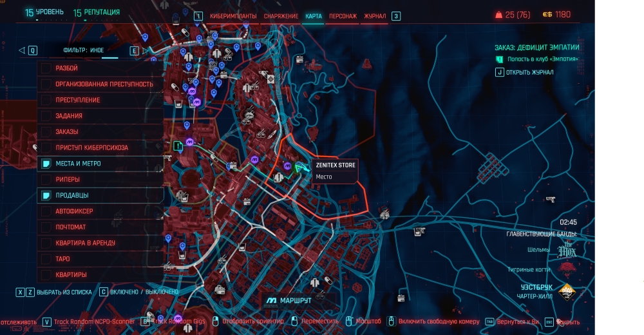The height and width of the screenshot is (335, 644).
Task: Enable the Таро filter checkbox
Action: [46, 259]
